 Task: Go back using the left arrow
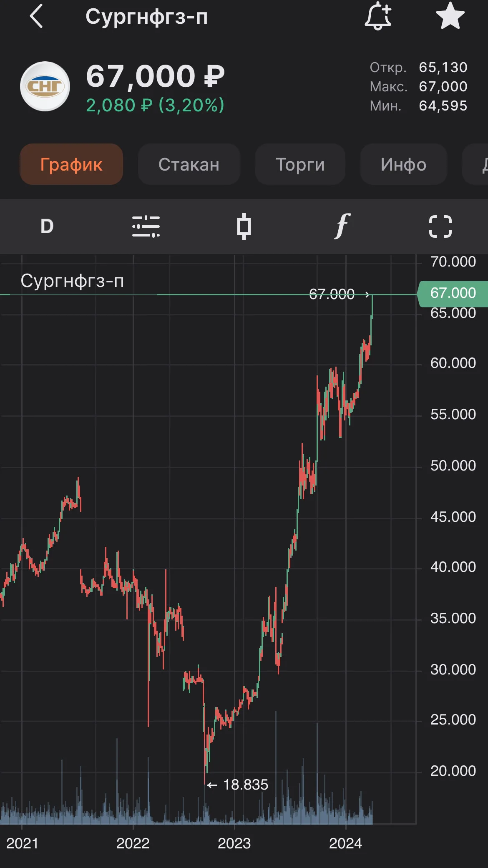click(37, 16)
